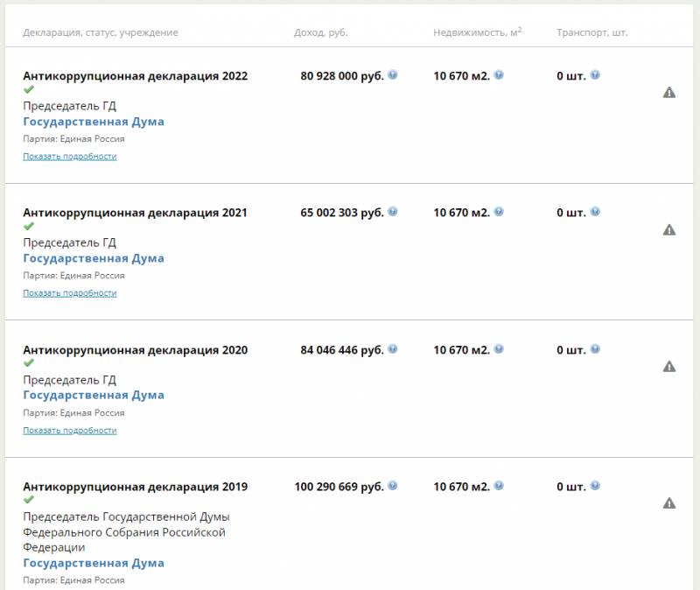Click the help icon beside 2022 real estate
The width and height of the screenshot is (700, 590).
[499, 75]
